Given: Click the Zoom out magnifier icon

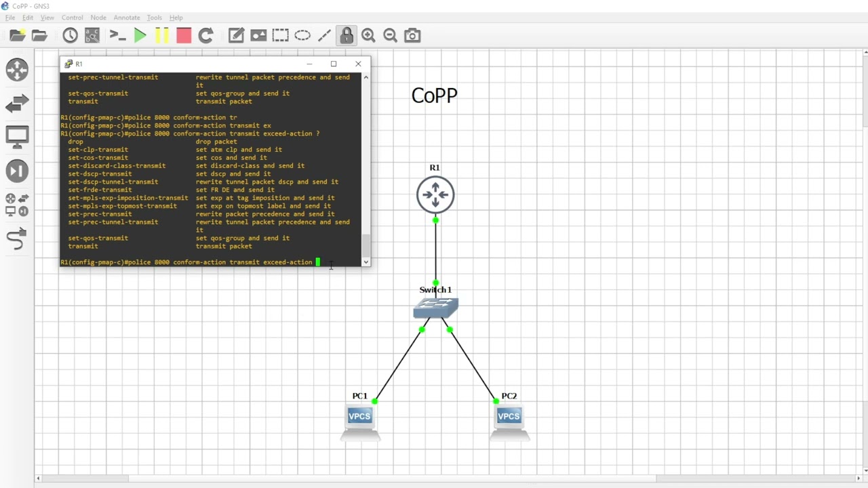Looking at the screenshot, I should 390,35.
